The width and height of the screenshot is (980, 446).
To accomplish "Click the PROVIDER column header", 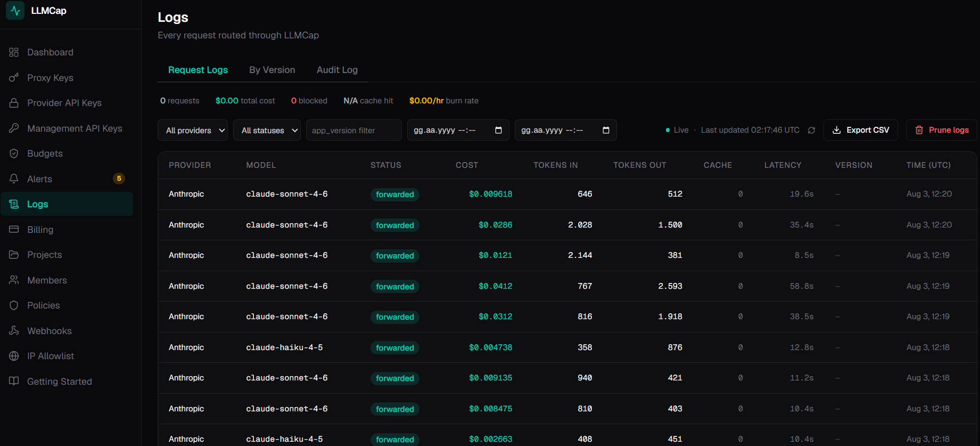I will point(190,165).
